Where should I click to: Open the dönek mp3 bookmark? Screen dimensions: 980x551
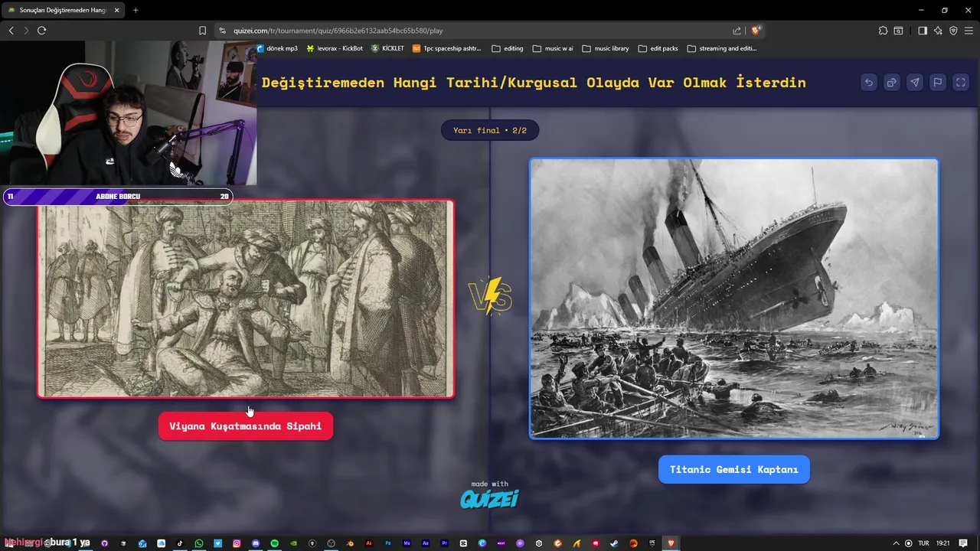(276, 48)
